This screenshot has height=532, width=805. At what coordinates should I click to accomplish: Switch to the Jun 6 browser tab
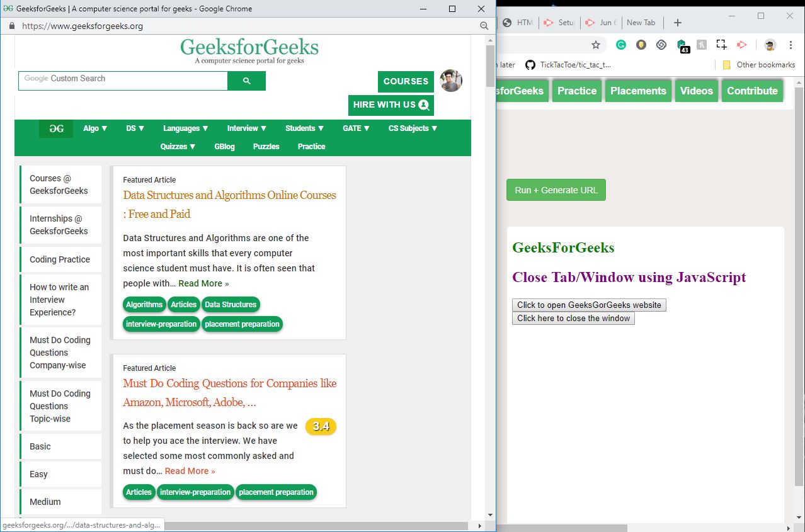click(601, 23)
